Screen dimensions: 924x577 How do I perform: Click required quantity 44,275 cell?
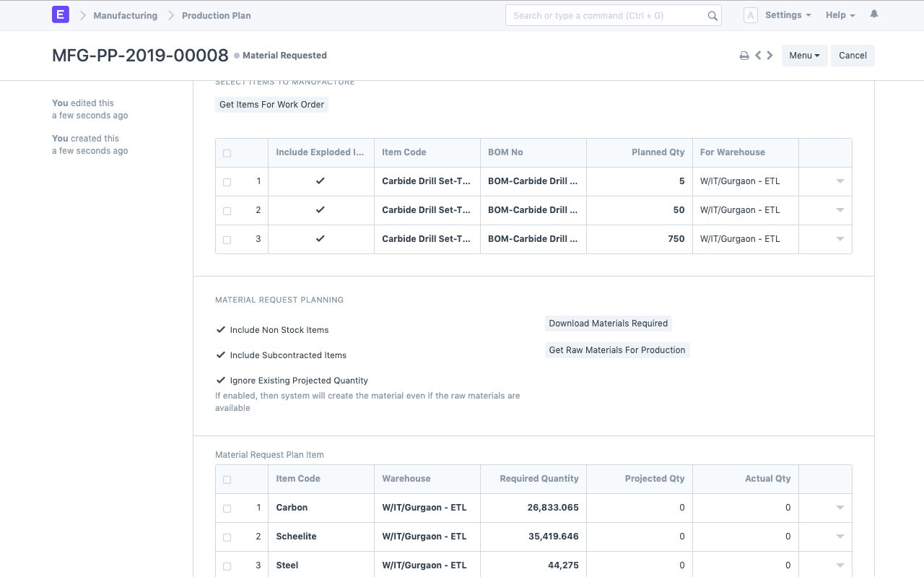pyautogui.click(x=533, y=565)
